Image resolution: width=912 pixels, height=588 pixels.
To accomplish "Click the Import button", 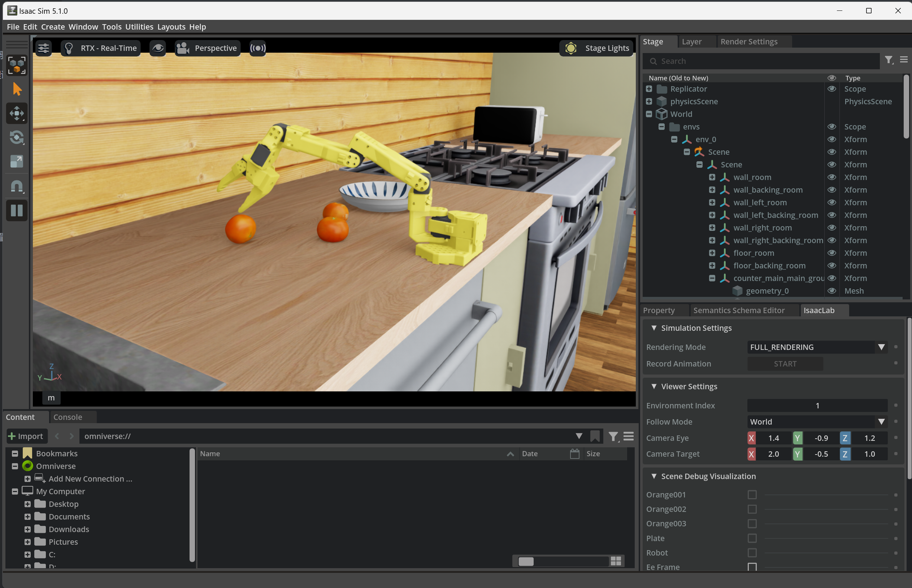I will pos(26,436).
